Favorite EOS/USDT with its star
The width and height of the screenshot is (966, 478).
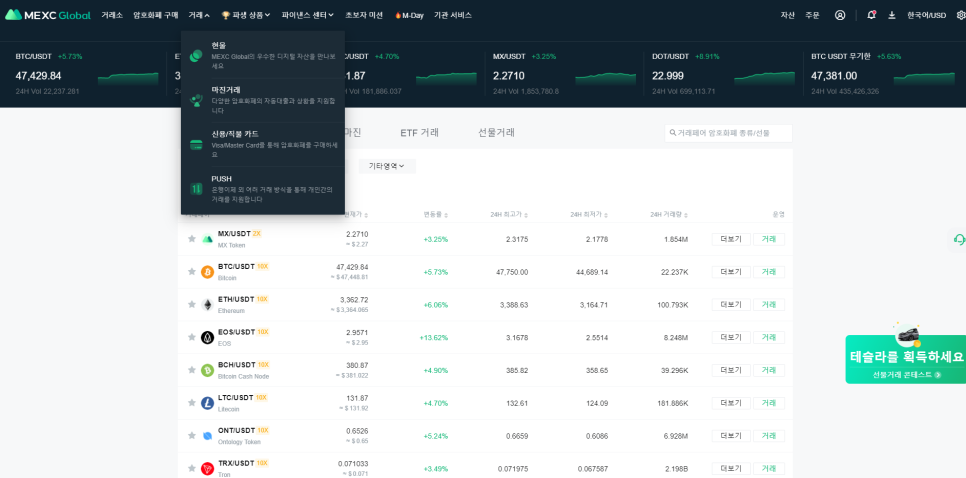tap(192, 337)
